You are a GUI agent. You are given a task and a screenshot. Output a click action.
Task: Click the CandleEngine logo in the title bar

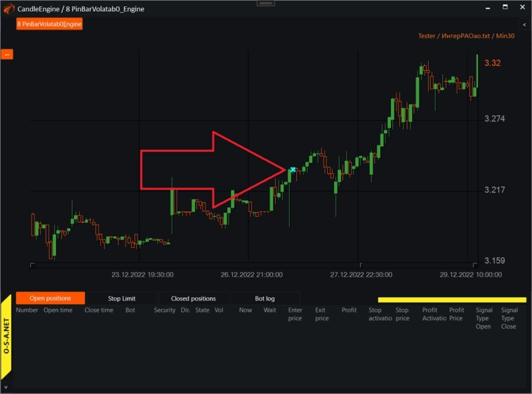point(7,7)
